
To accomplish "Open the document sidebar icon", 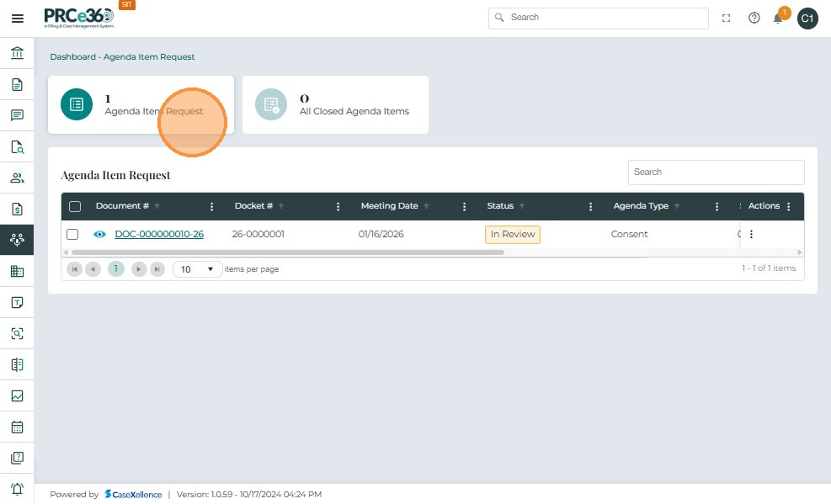I will [x=17, y=84].
